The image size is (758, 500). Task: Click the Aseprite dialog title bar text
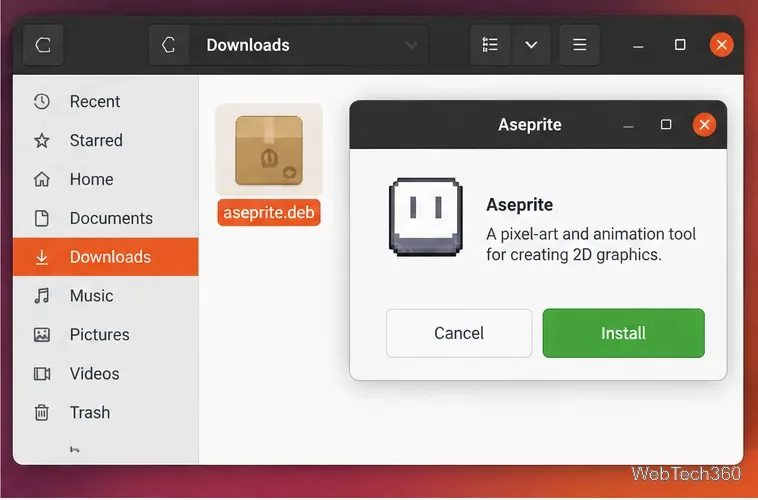click(x=530, y=125)
